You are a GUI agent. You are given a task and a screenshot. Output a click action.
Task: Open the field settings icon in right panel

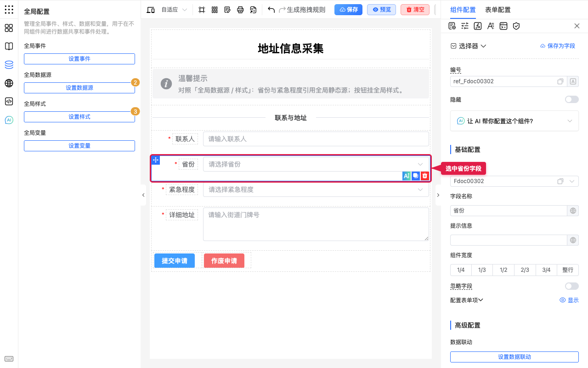pos(452,26)
